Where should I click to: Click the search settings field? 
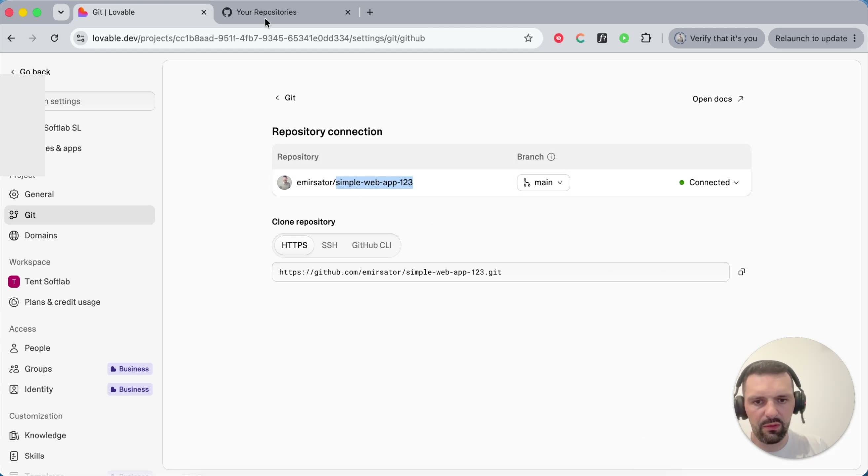pyautogui.click(x=99, y=101)
